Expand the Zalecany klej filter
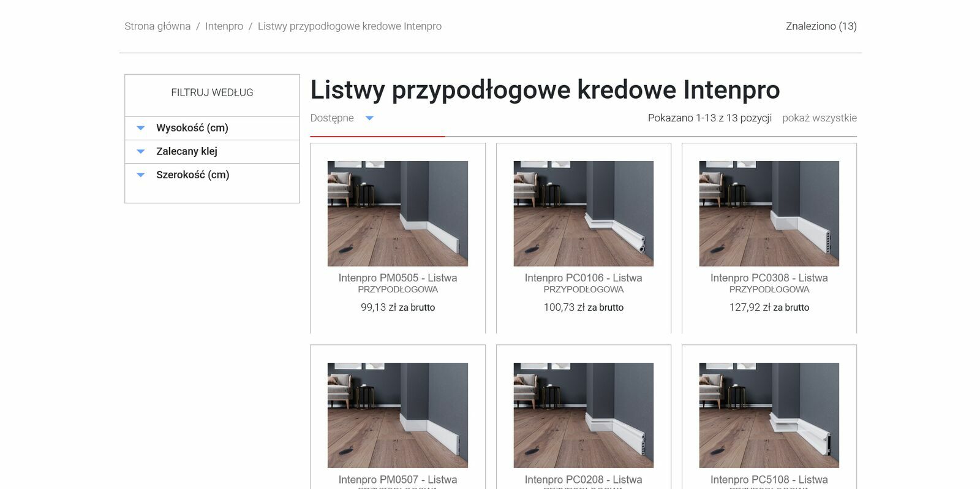Image resolution: width=980 pixels, height=489 pixels. coord(212,151)
